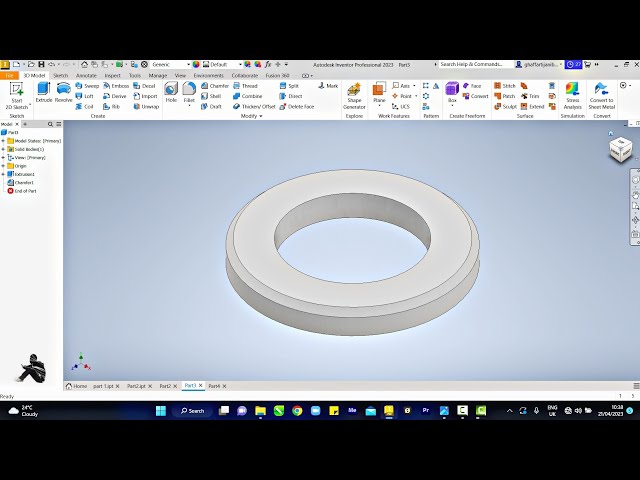Screen dimensions: 640x480
Task: Open the cloudy weather widget on taskbar
Action: tap(23, 411)
